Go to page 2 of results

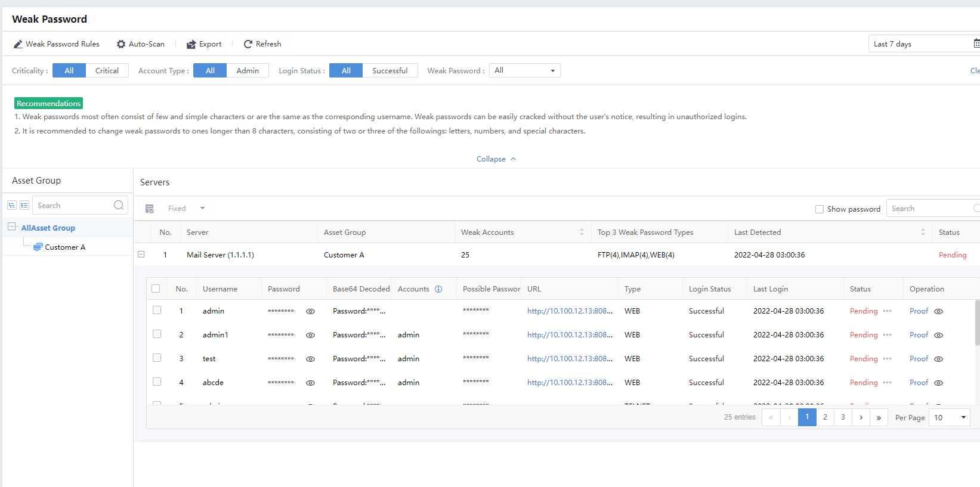(x=825, y=417)
